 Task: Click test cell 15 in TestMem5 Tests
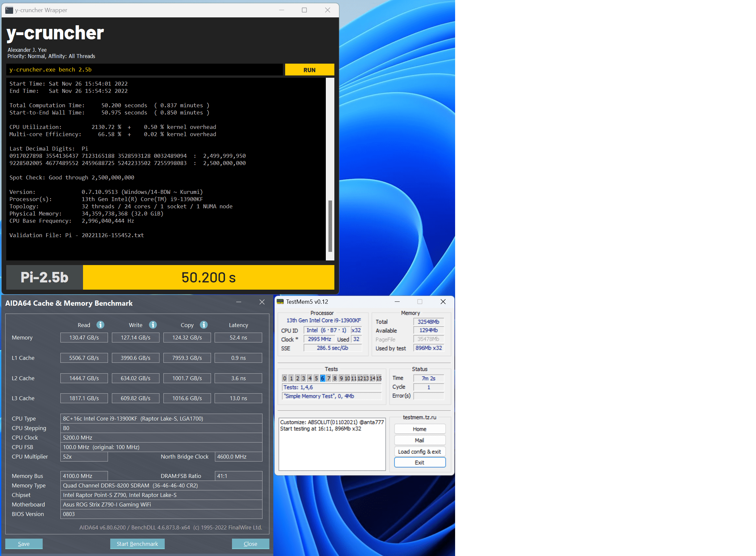379,378
